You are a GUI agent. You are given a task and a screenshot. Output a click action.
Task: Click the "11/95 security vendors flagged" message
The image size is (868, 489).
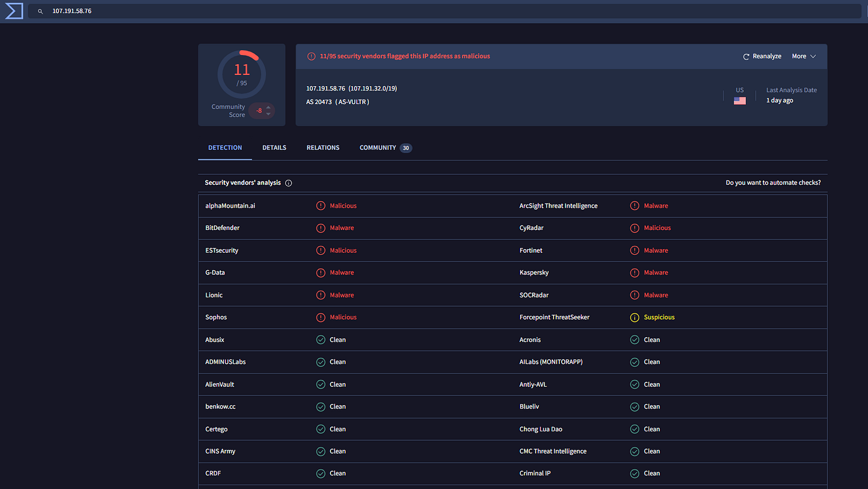(x=405, y=56)
